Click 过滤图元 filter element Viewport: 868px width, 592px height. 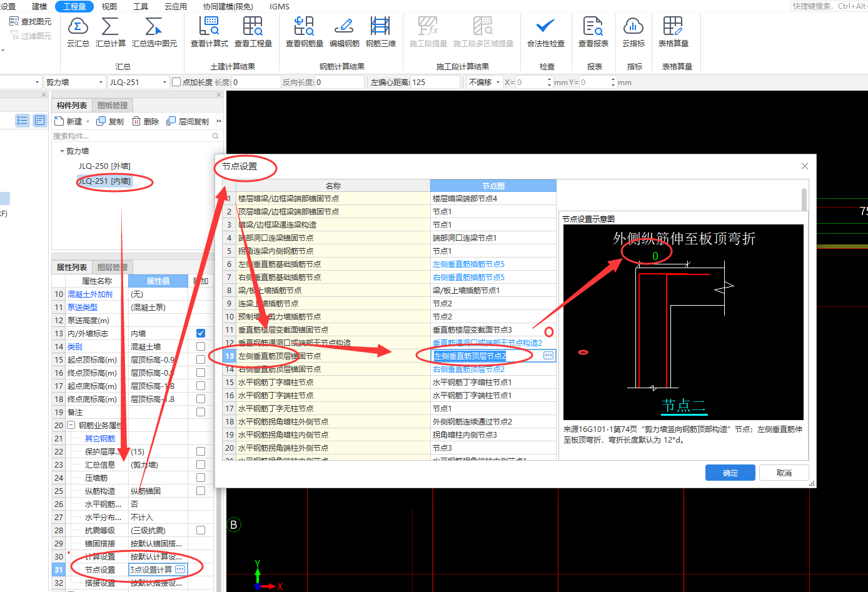31,36
